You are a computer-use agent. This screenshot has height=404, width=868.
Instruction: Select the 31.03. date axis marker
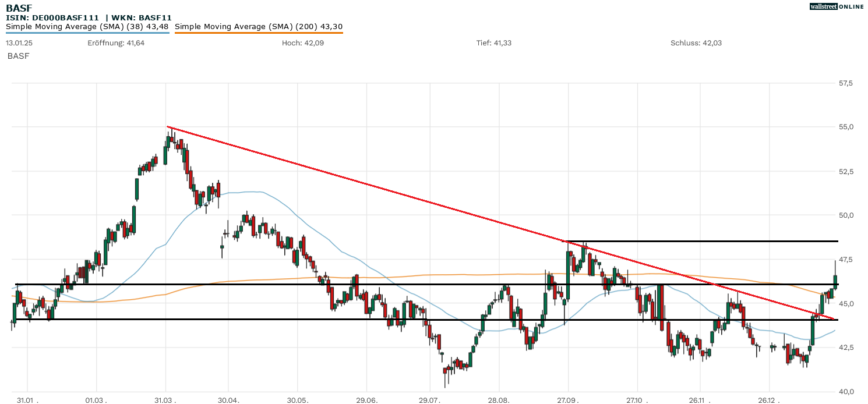click(x=165, y=401)
